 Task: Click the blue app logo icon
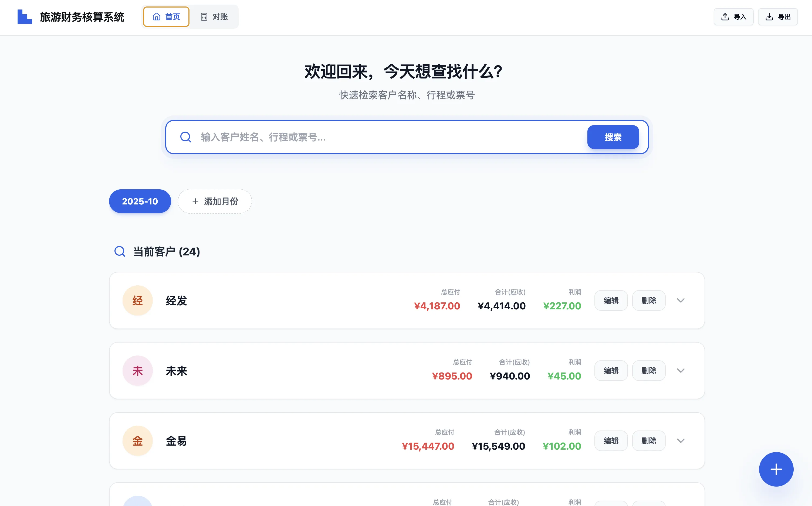click(25, 17)
